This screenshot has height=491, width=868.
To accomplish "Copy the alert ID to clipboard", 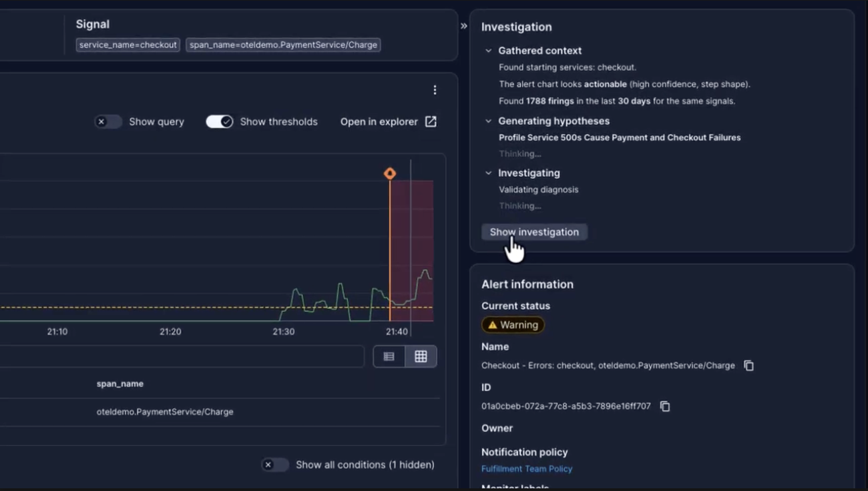I will click(x=664, y=406).
